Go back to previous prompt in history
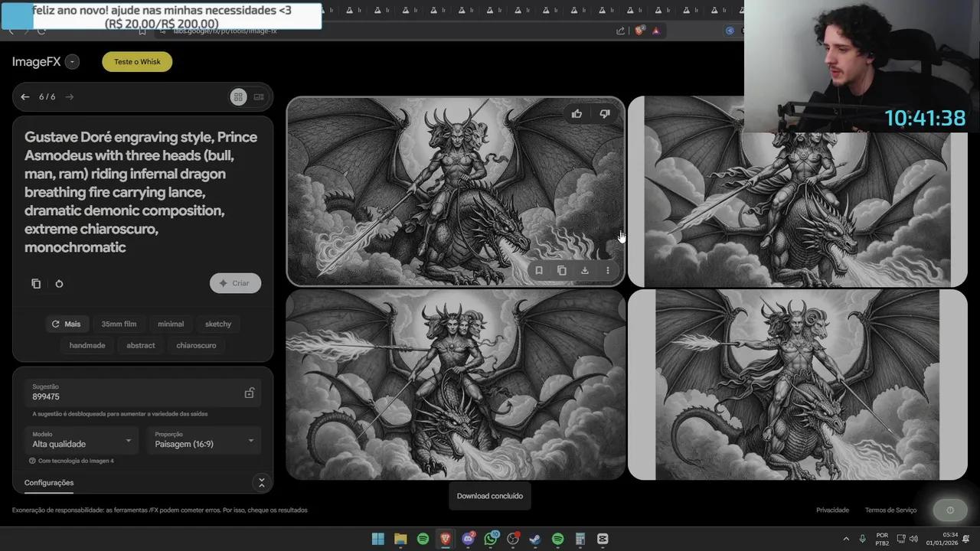The height and width of the screenshot is (551, 980). coord(25,97)
